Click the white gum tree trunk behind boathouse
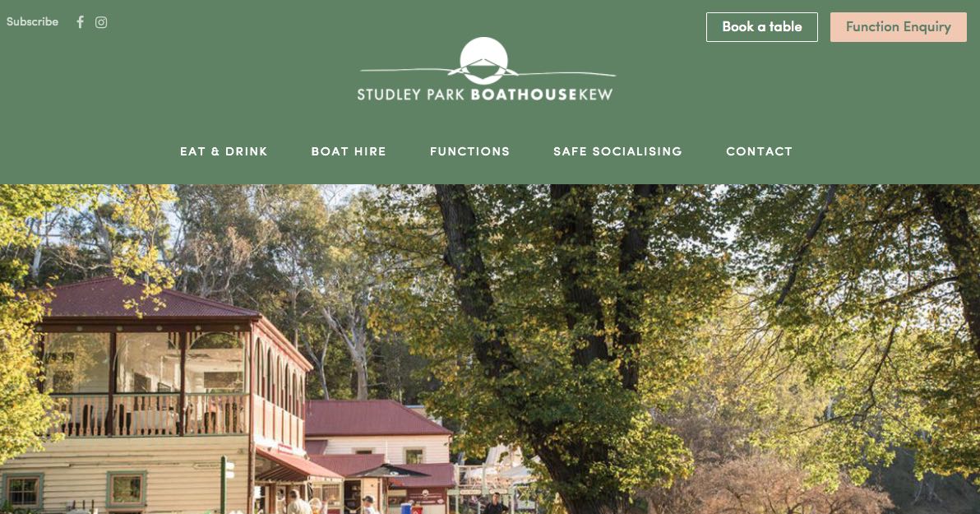 pos(358,356)
